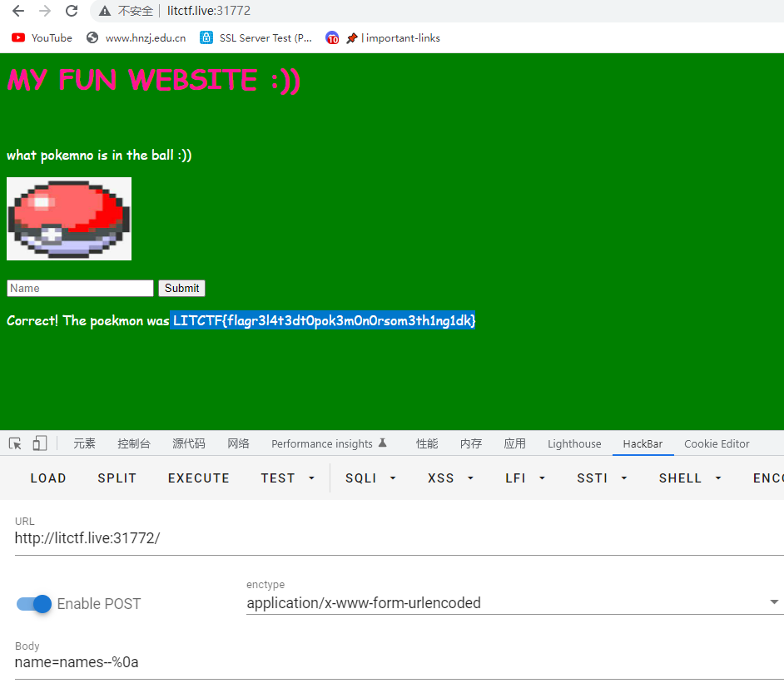Click the browser forward arrow
Image resolution: width=784 pixels, height=693 pixels.
tap(45, 11)
